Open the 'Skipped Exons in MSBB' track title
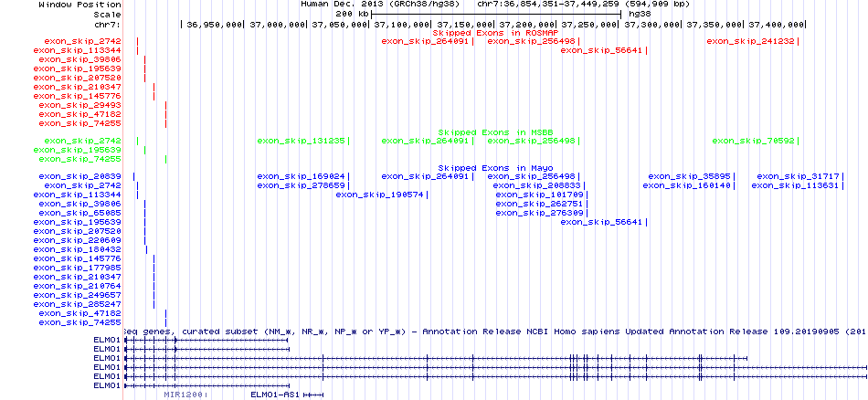868x400 pixels. click(493, 132)
